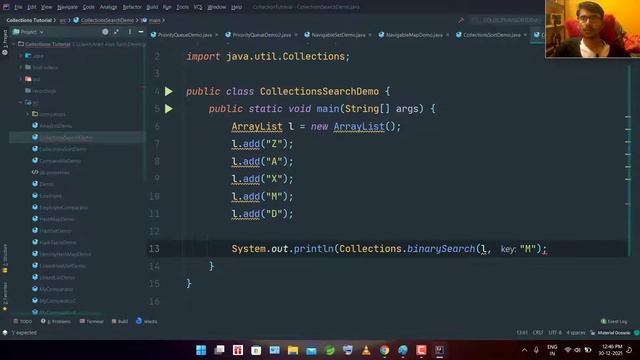This screenshot has height=360, width=640.
Task: Close the PriorityQueueDemo.java tab
Action: point(216,35)
